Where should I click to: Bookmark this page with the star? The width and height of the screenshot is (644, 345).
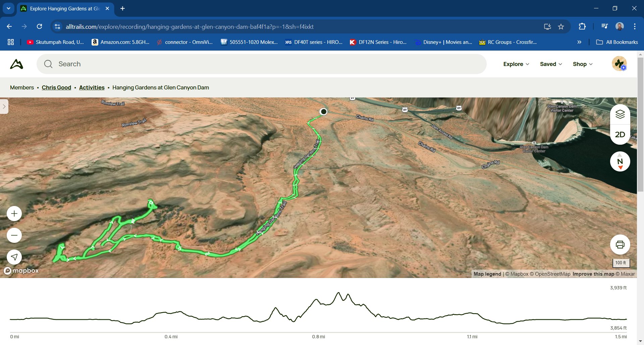(561, 26)
